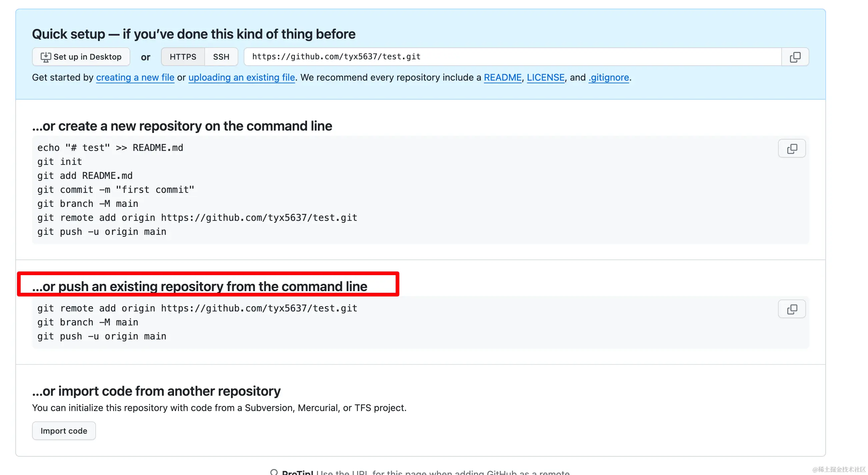Click Set up in Desktop button

click(x=81, y=57)
